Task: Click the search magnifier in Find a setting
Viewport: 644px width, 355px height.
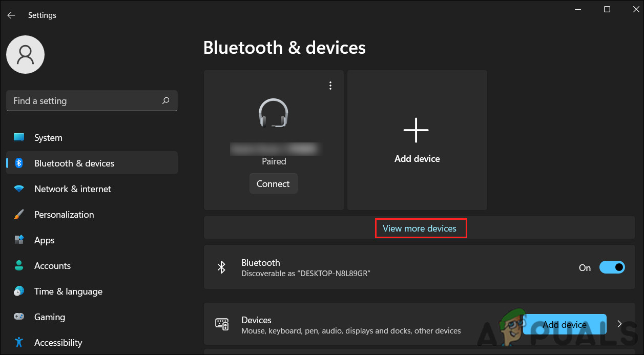Action: click(x=165, y=101)
